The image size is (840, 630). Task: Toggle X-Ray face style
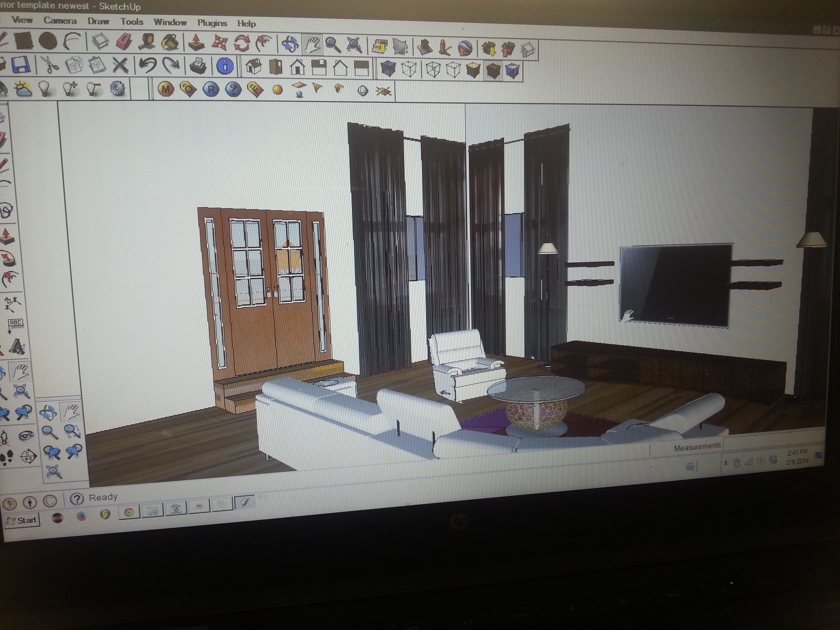(x=388, y=69)
